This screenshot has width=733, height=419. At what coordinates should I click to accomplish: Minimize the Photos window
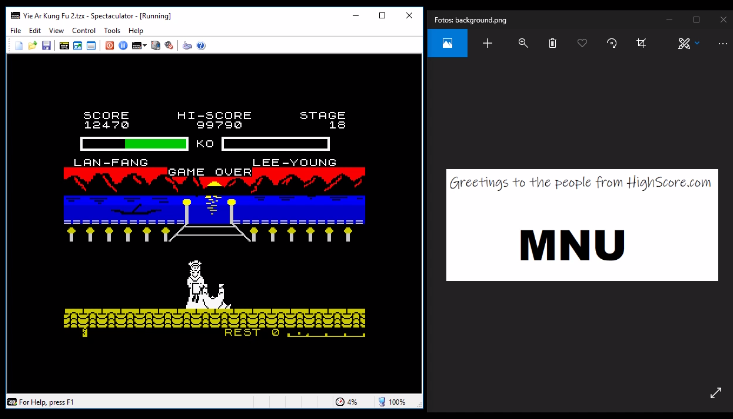[669, 20]
